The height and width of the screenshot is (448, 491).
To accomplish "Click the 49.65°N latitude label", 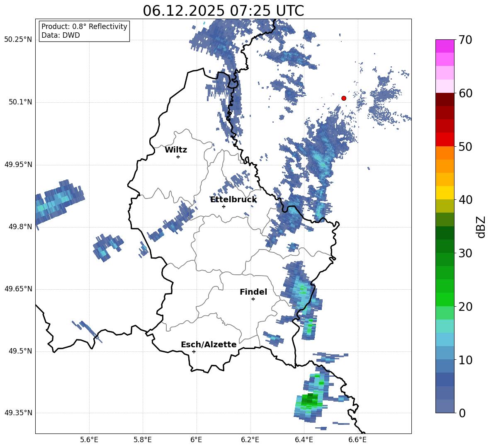I will 18,289.
